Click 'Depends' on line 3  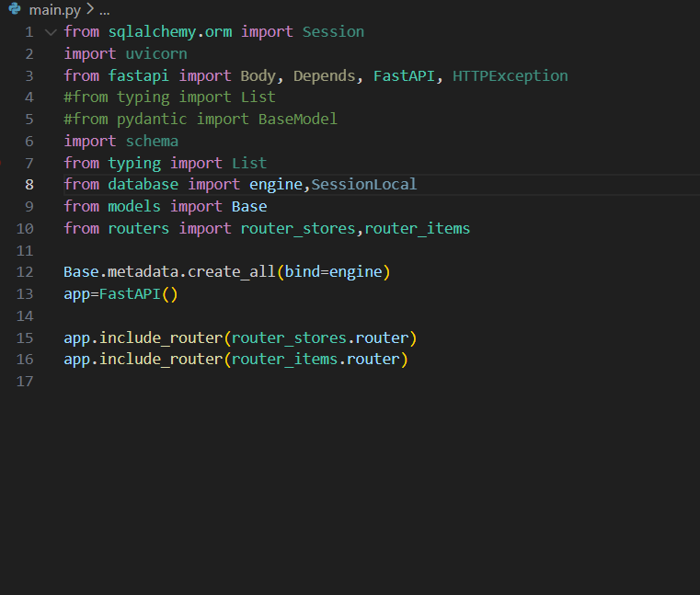click(324, 76)
